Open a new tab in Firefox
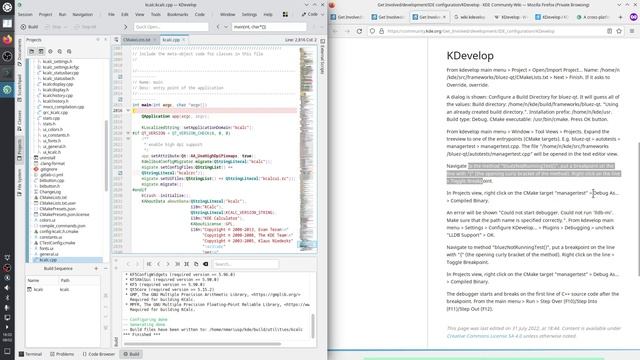640x360 pixels. point(620,17)
